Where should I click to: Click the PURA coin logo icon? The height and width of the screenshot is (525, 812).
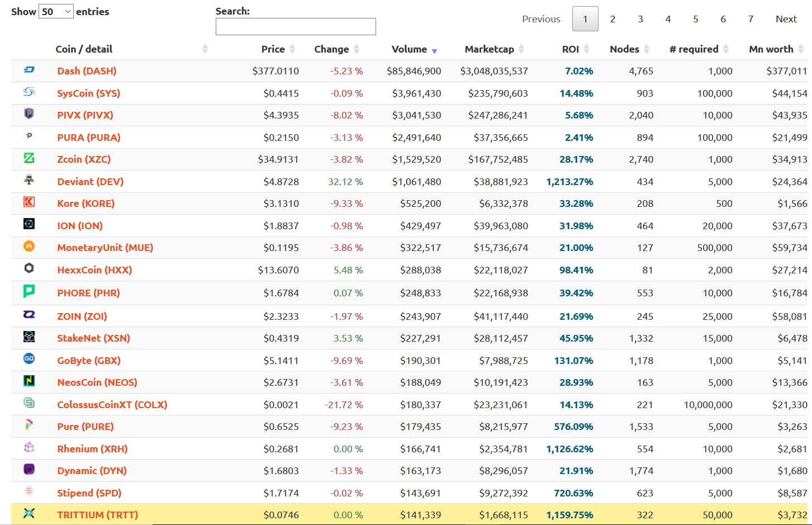pos(29,136)
